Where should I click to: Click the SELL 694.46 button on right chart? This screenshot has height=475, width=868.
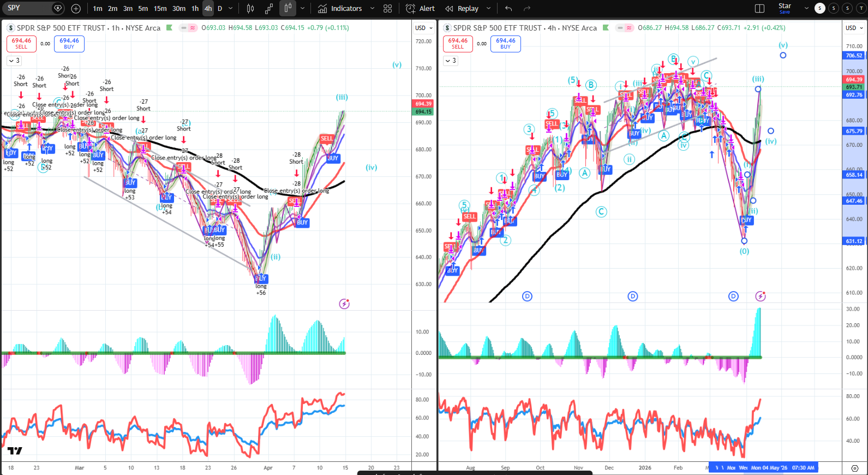tap(458, 44)
